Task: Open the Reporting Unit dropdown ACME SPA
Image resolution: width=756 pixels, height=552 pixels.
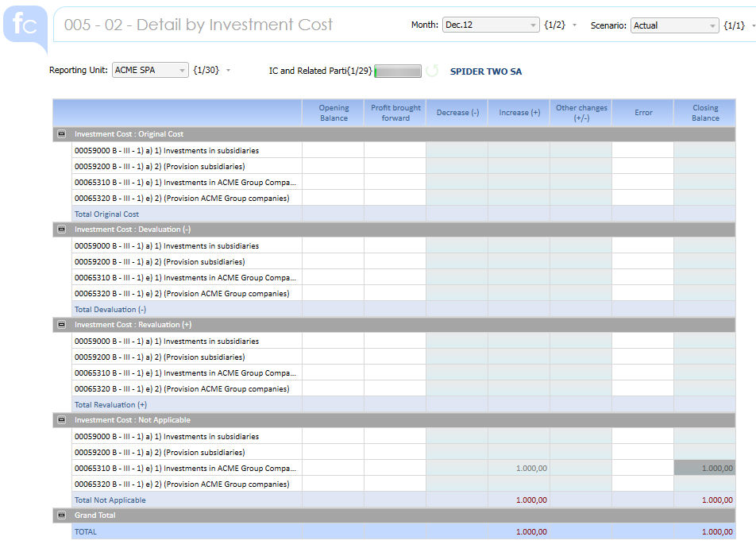Action: click(150, 70)
